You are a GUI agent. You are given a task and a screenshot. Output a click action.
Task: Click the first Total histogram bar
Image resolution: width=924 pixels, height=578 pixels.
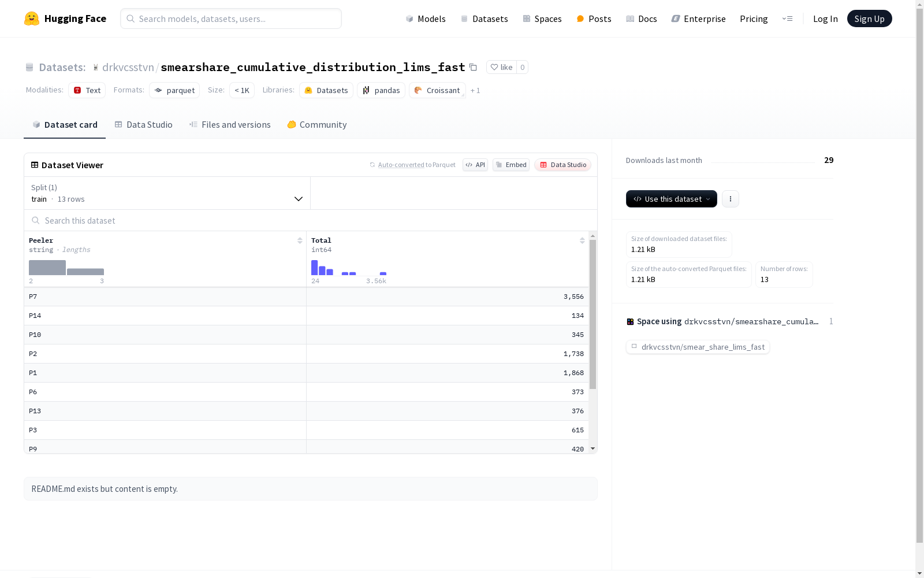315,268
